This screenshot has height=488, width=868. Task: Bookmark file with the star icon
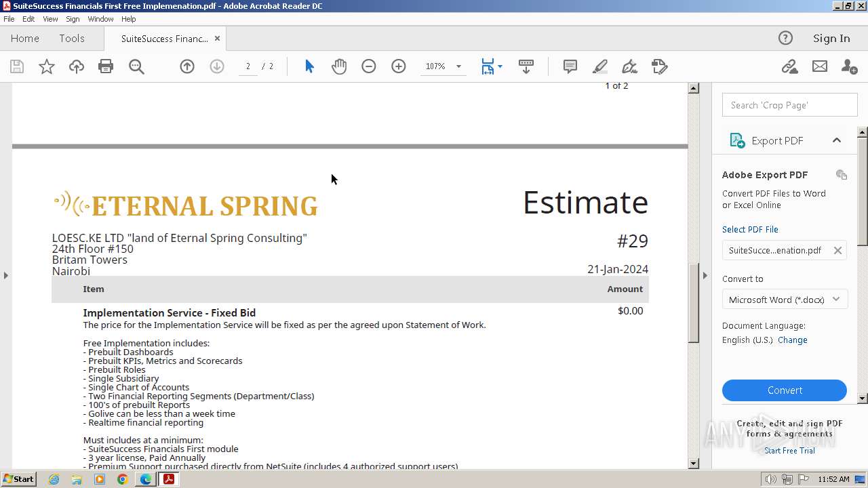point(46,66)
